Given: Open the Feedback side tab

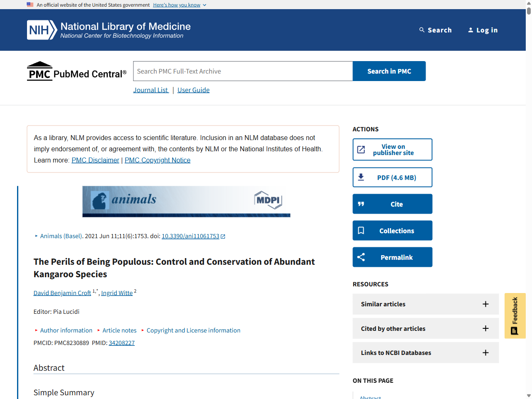Looking at the screenshot, I should (x=515, y=316).
